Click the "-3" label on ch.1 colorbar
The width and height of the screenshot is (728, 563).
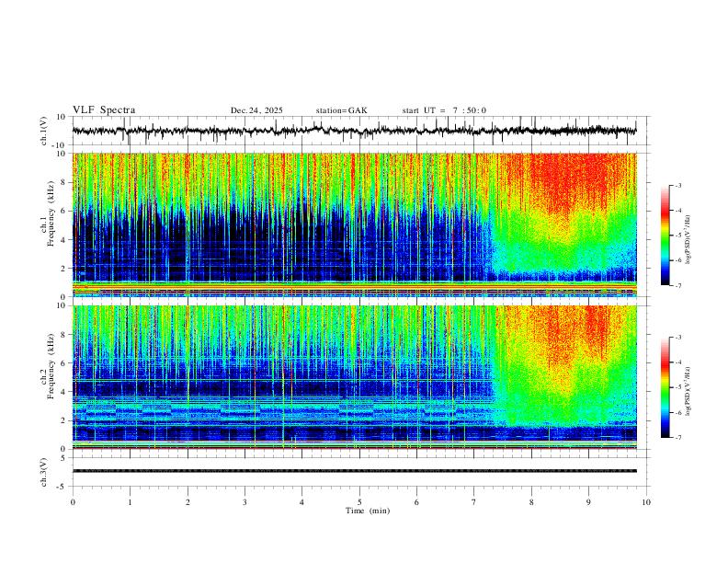[677, 185]
